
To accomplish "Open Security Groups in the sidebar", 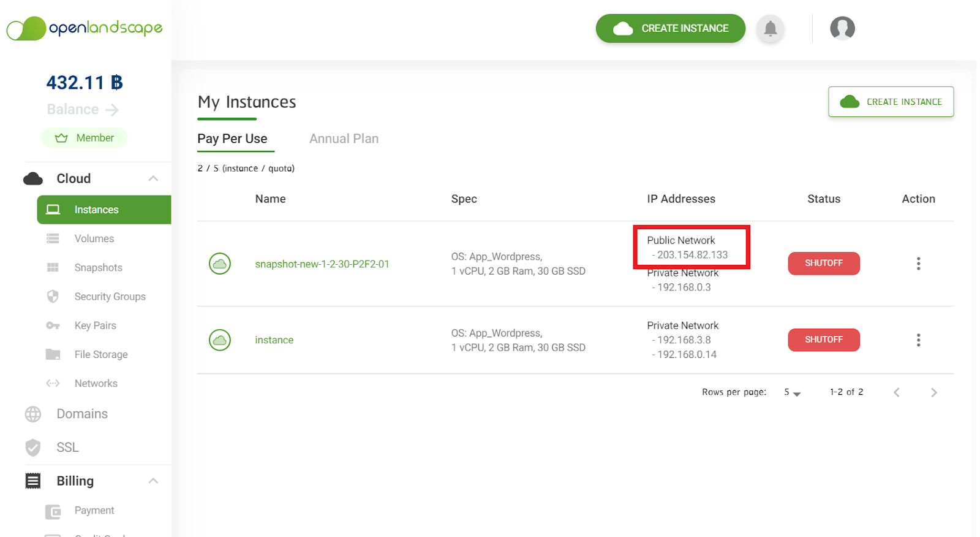I will click(110, 297).
